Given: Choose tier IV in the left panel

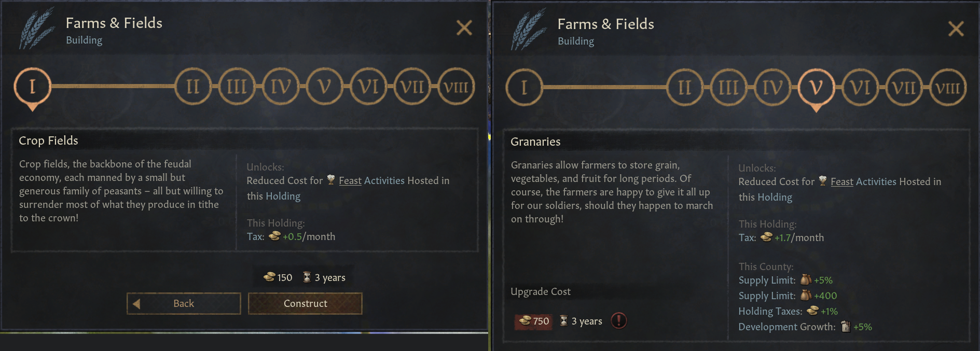Looking at the screenshot, I should tap(281, 87).
